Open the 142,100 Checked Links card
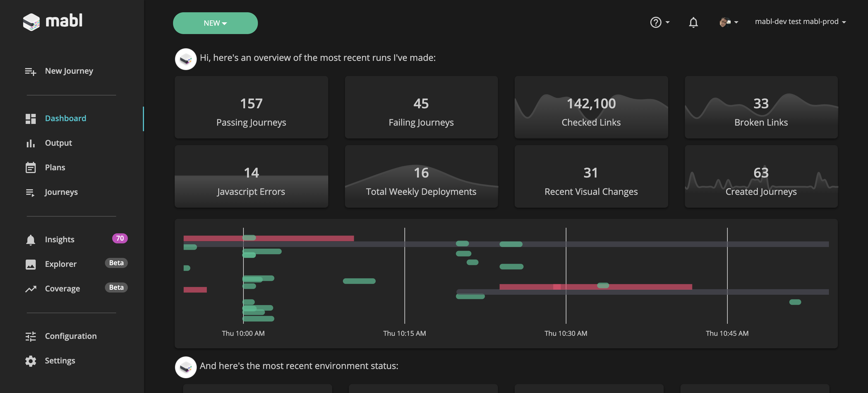 pos(591,107)
